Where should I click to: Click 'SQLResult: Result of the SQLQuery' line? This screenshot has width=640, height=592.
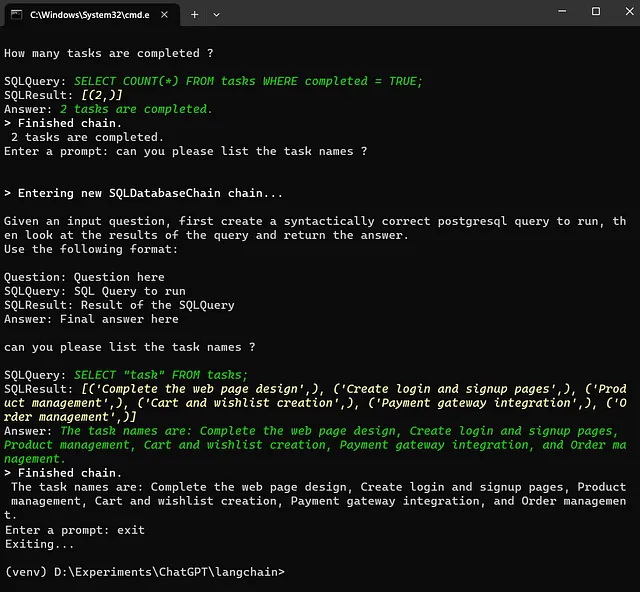(x=119, y=305)
